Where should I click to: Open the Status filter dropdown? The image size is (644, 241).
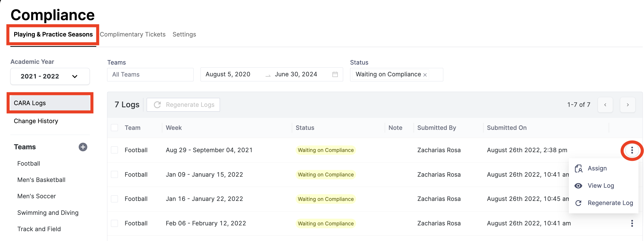pos(396,74)
